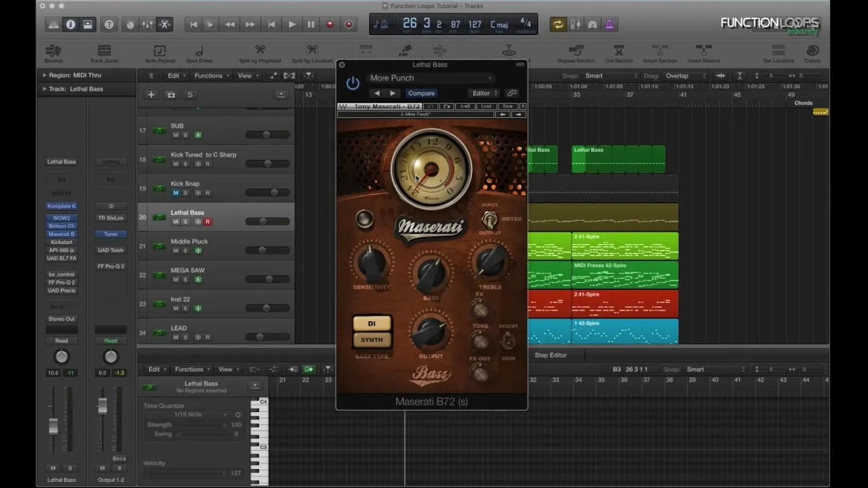Image resolution: width=868 pixels, height=488 pixels.
Task: Expand the Track: Lethal Bass disclosure
Action: tap(45, 89)
